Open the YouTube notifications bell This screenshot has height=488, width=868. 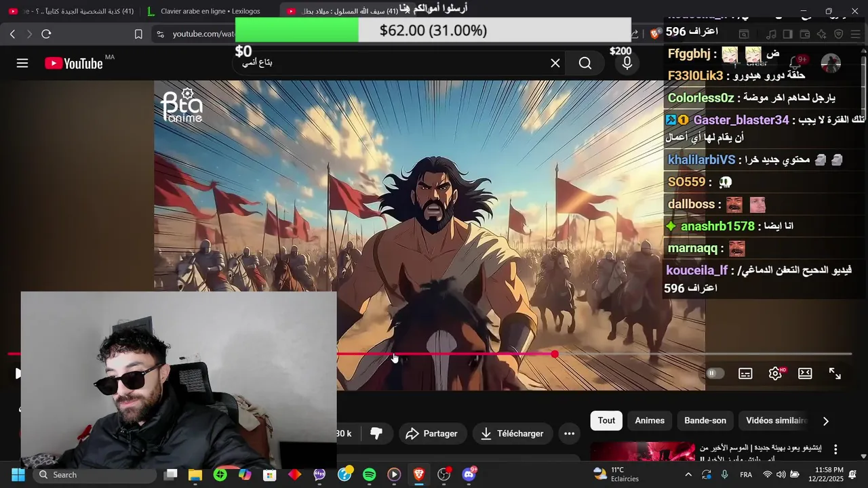point(796,63)
